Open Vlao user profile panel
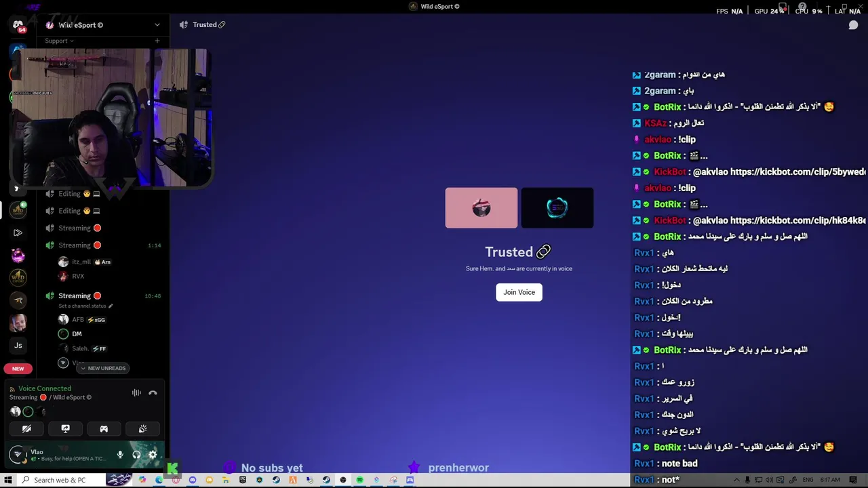 coord(60,455)
